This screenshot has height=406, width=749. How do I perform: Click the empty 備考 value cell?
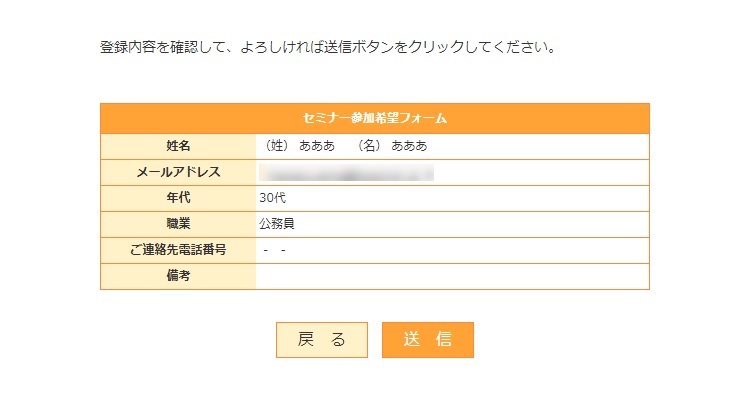pos(452,276)
